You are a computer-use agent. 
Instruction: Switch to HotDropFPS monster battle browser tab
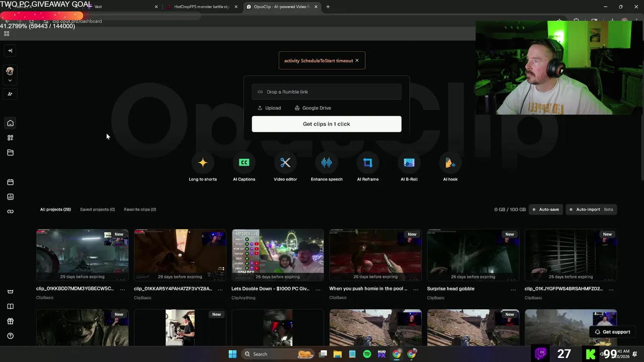[x=201, y=7]
